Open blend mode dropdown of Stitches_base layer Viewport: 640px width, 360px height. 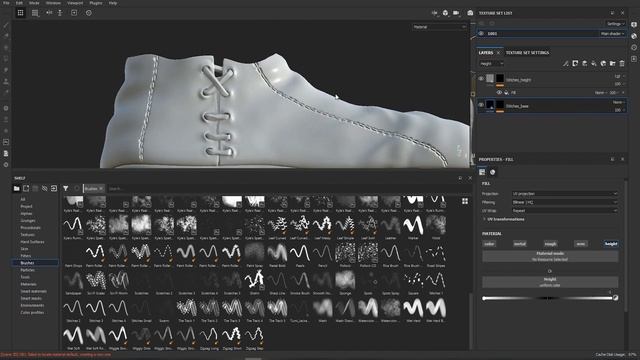[x=619, y=102]
